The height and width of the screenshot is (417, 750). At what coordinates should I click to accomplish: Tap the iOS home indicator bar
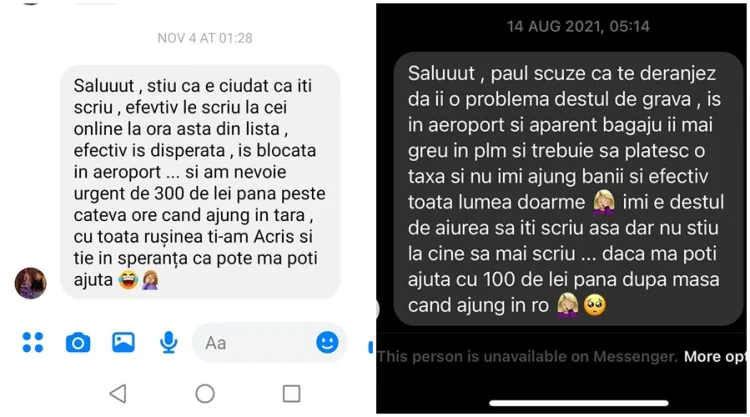tap(578, 403)
